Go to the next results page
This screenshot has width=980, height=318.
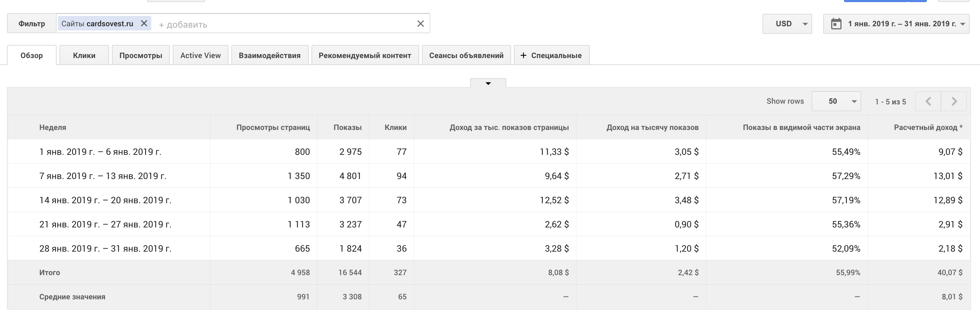954,101
